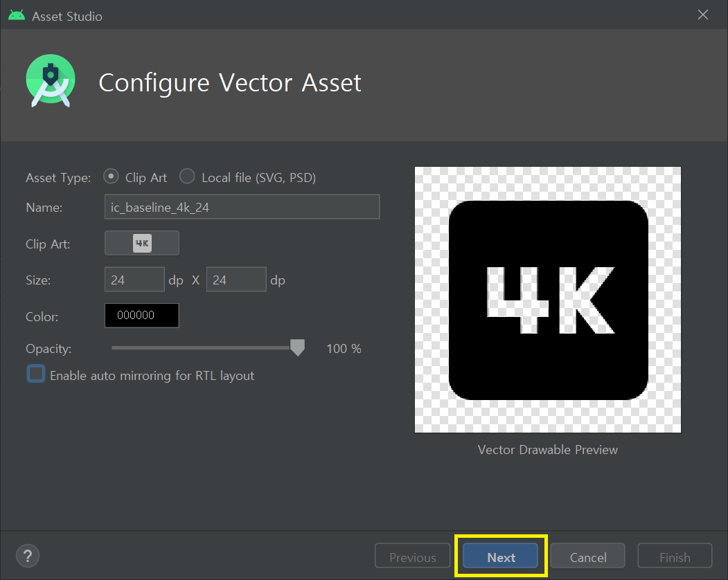Focus the width size field
728x580 pixels.
pyautogui.click(x=134, y=280)
